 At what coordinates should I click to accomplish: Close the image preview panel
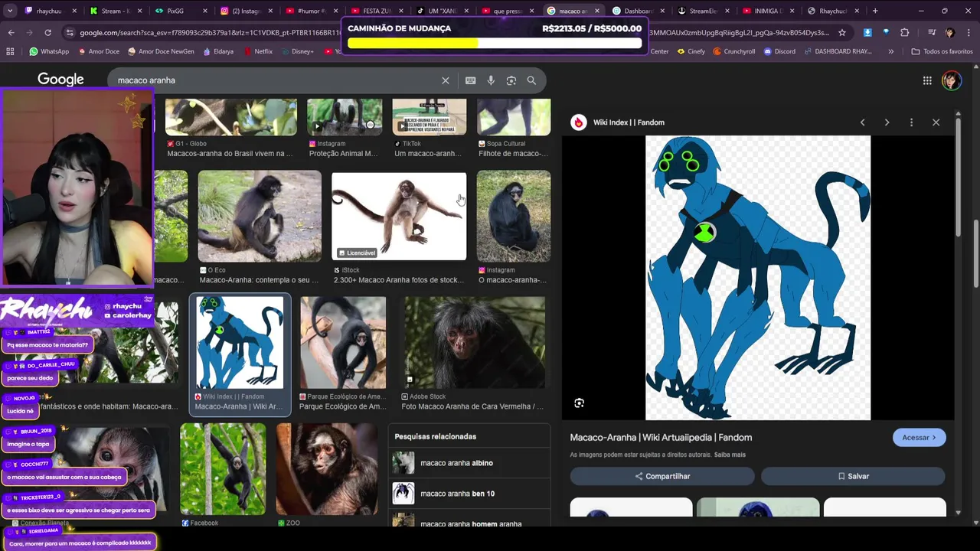click(x=936, y=122)
